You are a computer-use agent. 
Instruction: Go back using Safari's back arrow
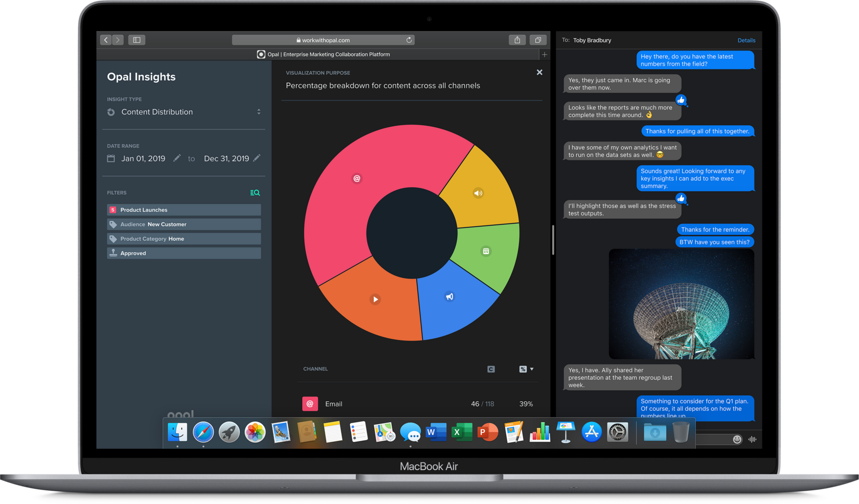coord(106,40)
